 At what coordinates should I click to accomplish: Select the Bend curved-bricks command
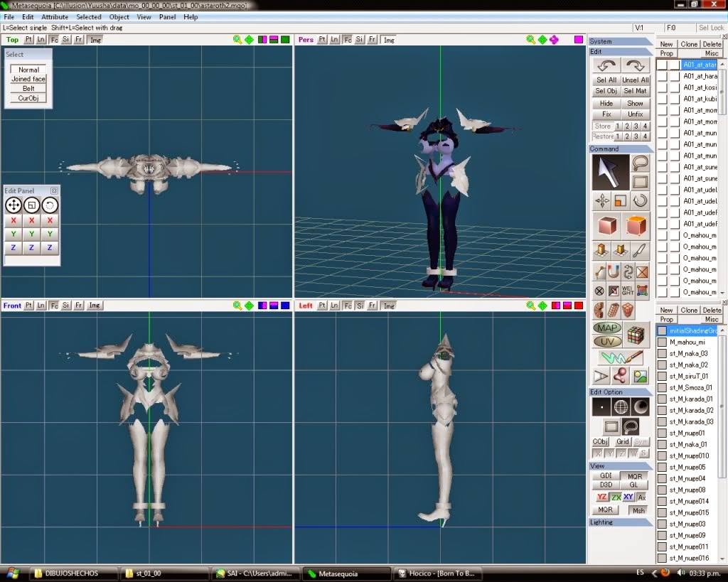pyautogui.click(x=600, y=311)
